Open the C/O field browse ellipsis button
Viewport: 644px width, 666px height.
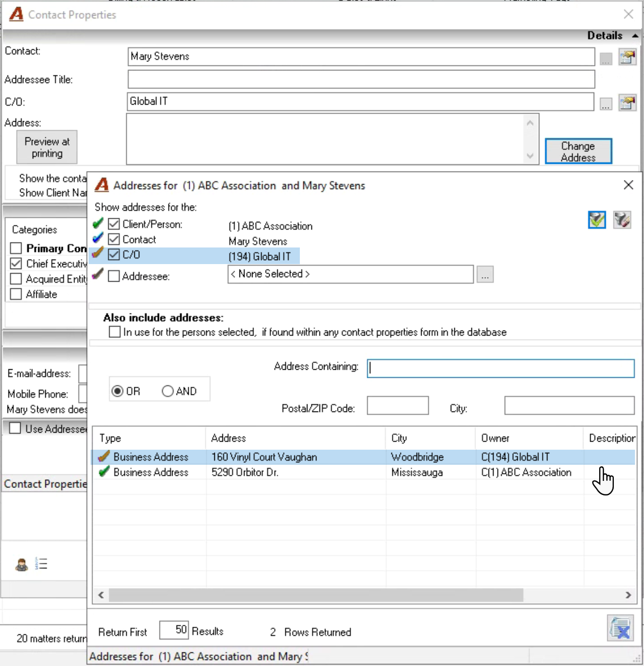[x=606, y=104]
